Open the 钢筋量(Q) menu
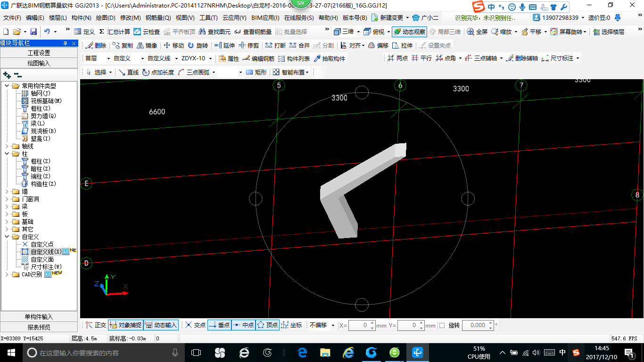The image size is (644, 362). coord(158,18)
